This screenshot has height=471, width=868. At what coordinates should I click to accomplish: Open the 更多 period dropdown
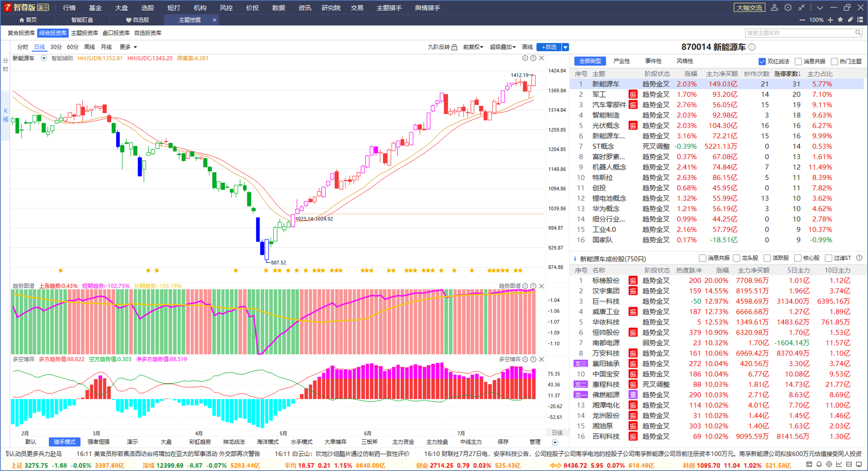(x=128, y=47)
